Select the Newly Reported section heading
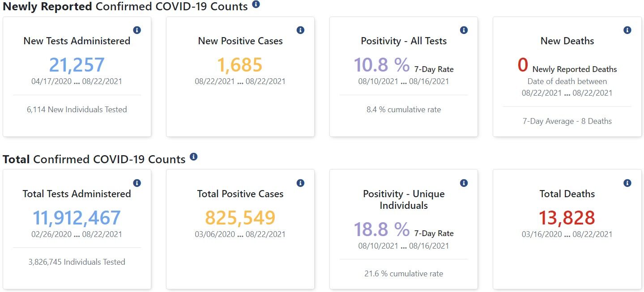 [46, 6]
